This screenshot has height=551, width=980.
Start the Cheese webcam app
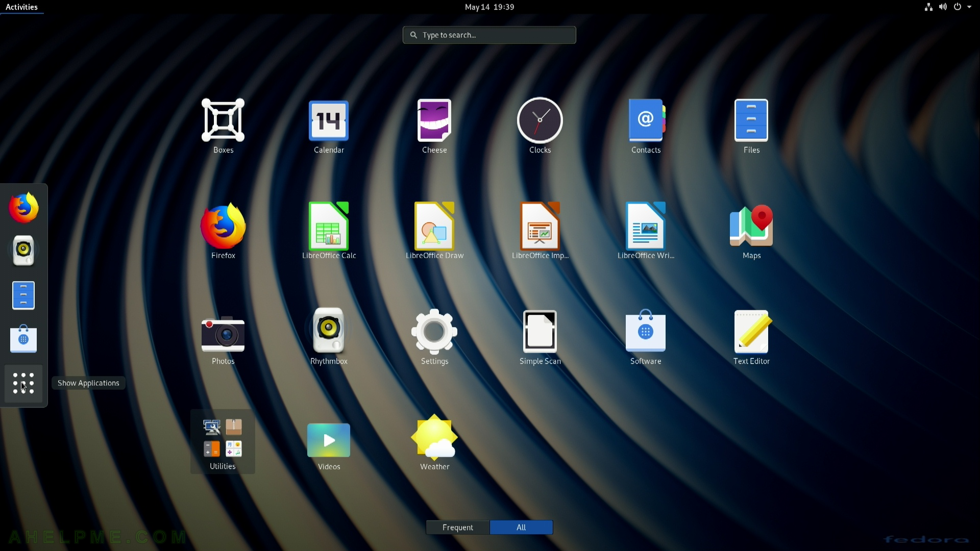(434, 126)
